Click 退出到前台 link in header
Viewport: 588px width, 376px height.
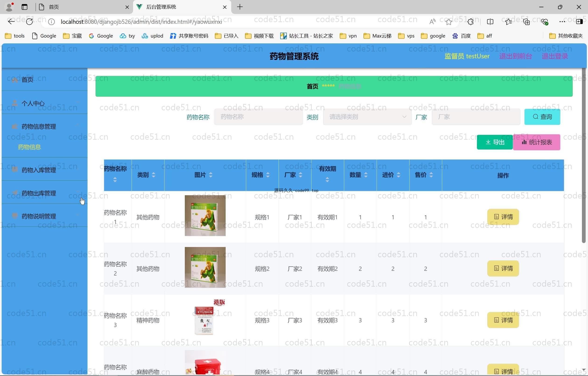515,56
